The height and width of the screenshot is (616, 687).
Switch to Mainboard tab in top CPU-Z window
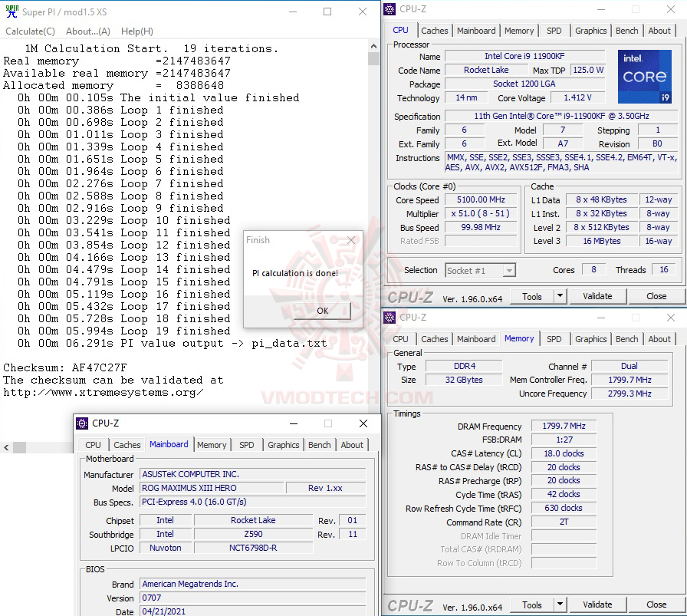click(x=476, y=31)
